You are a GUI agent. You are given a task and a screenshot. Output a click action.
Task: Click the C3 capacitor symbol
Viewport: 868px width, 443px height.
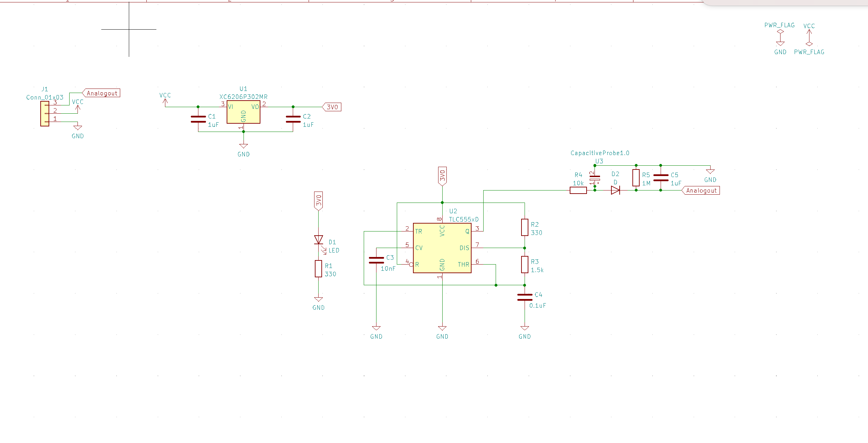pyautogui.click(x=376, y=260)
